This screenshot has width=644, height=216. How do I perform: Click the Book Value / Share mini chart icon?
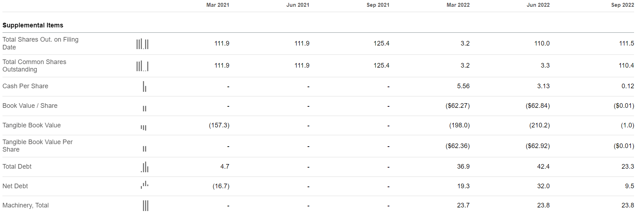144,109
